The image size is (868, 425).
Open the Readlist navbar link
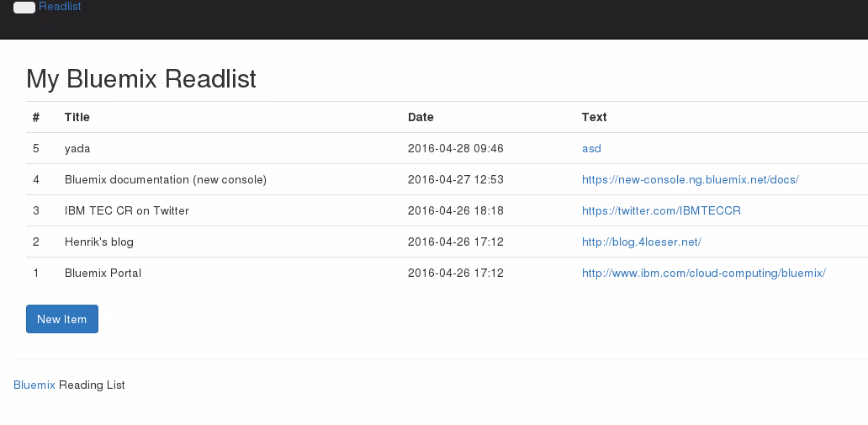click(60, 7)
